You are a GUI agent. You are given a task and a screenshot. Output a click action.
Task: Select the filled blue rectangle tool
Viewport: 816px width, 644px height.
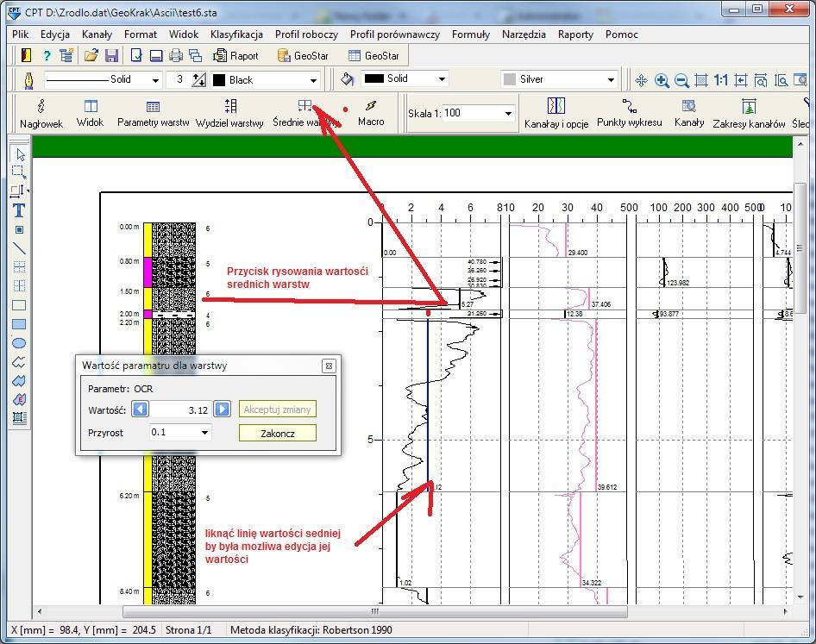click(x=19, y=324)
